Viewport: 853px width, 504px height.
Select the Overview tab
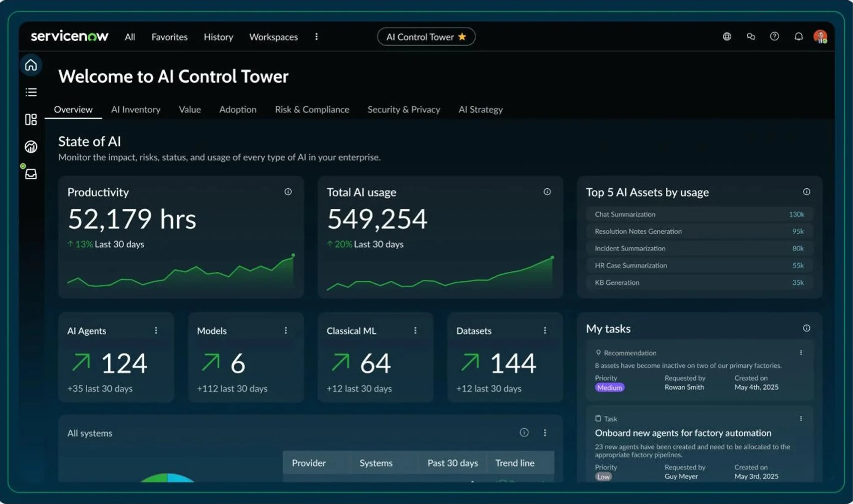click(73, 110)
